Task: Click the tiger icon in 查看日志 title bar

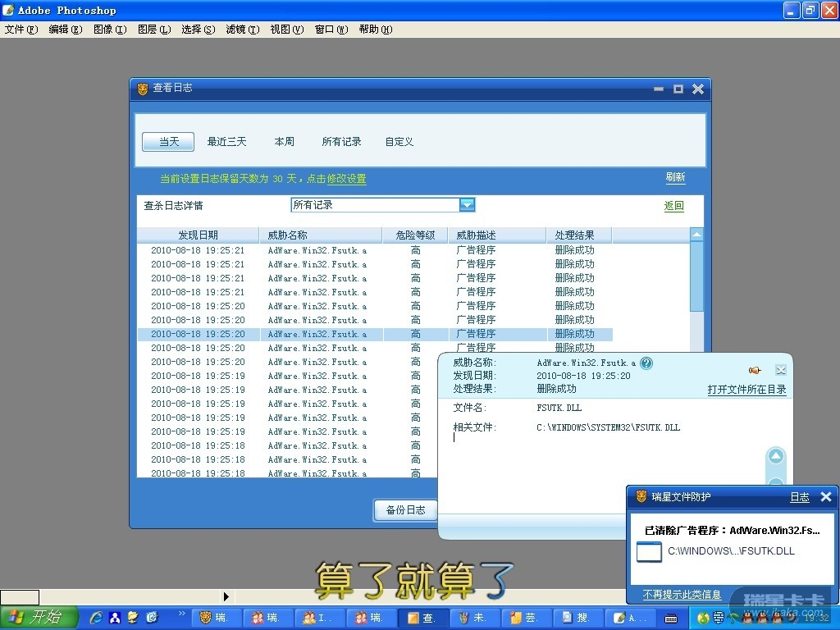Action: [143, 89]
